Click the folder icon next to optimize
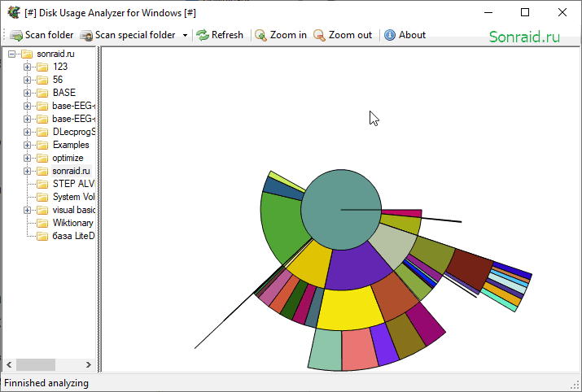This screenshot has width=582, height=392. pyautogui.click(x=42, y=159)
